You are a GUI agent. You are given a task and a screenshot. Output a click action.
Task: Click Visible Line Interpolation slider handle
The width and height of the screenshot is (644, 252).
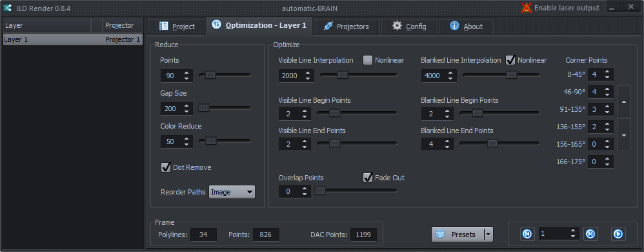click(343, 75)
